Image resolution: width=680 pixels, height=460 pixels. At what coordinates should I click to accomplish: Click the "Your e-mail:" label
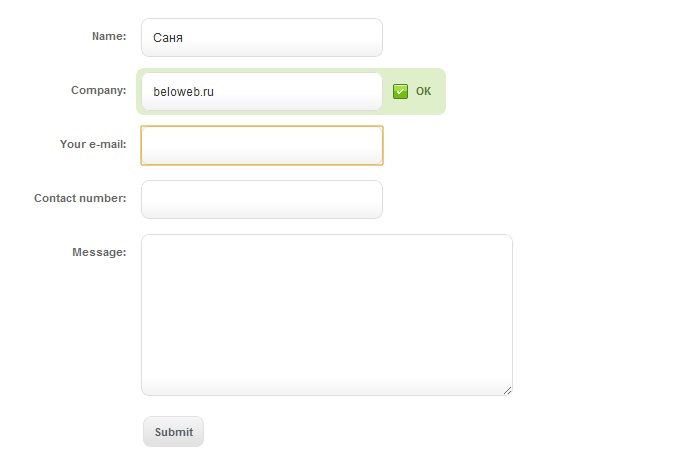(93, 144)
